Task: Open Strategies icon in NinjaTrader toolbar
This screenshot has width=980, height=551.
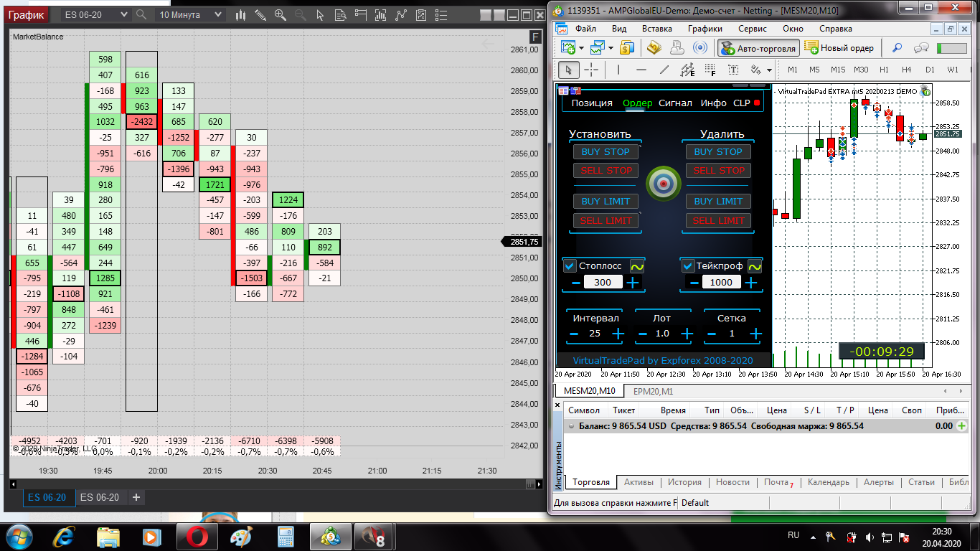Action: coord(422,14)
